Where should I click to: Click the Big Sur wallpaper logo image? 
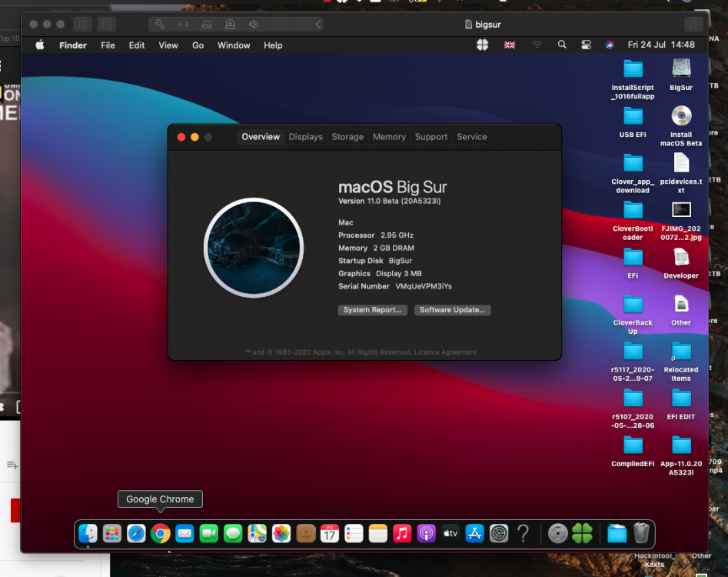click(x=254, y=248)
